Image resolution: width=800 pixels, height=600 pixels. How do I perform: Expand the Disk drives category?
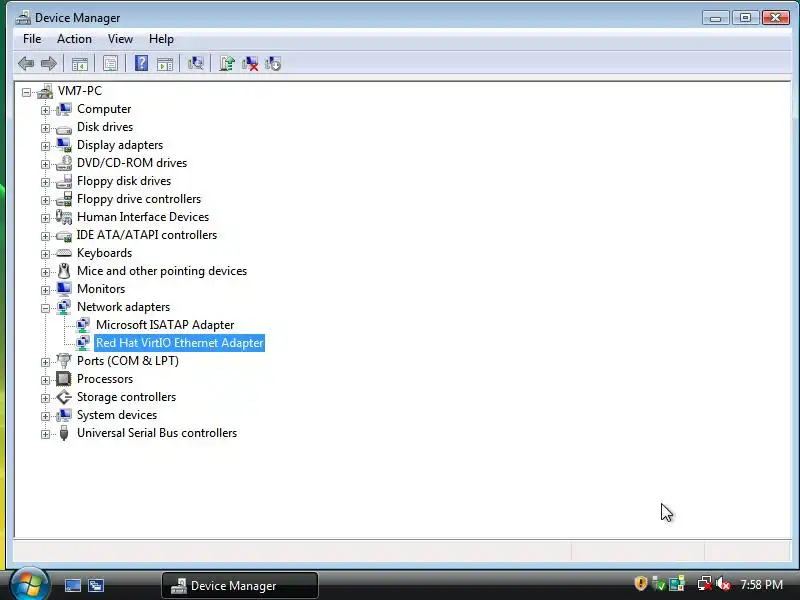coord(45,128)
